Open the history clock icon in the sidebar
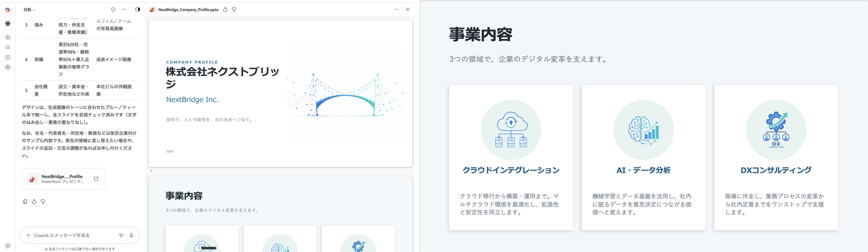This screenshot has height=252, width=868. point(8,57)
